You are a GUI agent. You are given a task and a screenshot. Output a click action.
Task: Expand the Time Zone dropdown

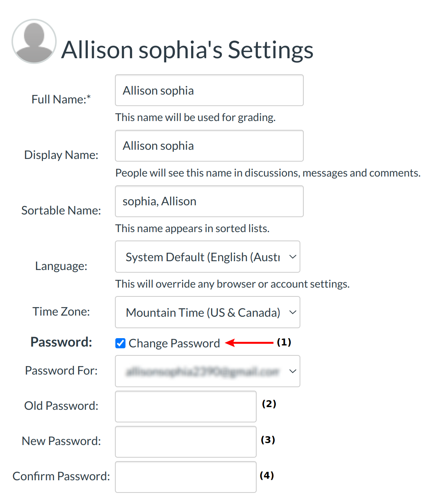(207, 312)
